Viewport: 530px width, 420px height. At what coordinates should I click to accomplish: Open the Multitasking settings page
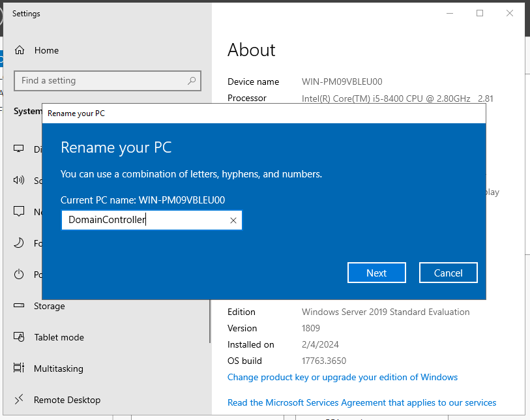click(x=58, y=368)
